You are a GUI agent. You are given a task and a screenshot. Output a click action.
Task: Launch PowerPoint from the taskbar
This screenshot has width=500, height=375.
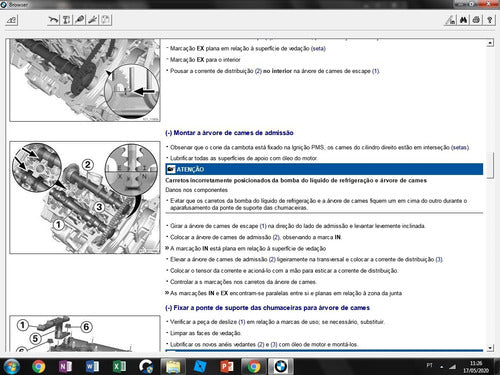pos(227,366)
